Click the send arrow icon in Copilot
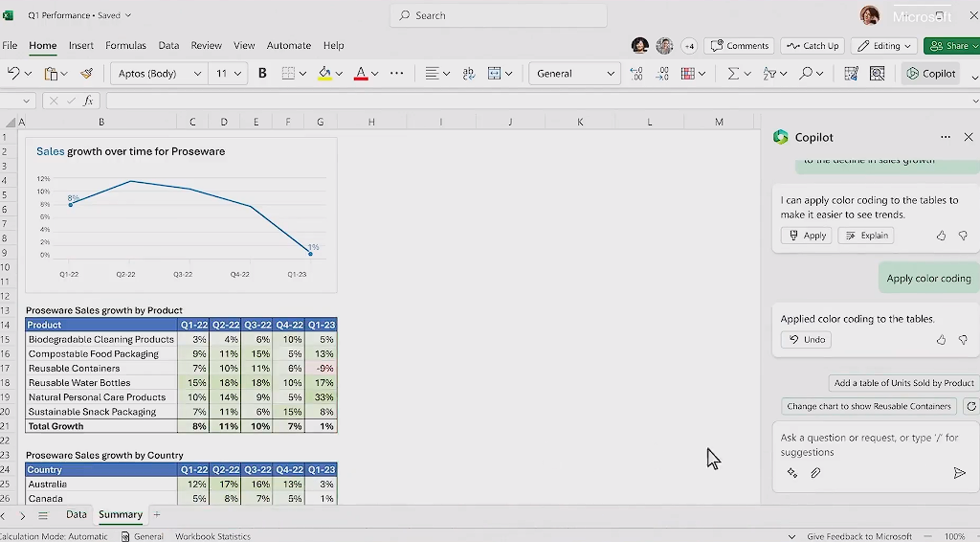This screenshot has height=542, width=980. click(x=959, y=473)
